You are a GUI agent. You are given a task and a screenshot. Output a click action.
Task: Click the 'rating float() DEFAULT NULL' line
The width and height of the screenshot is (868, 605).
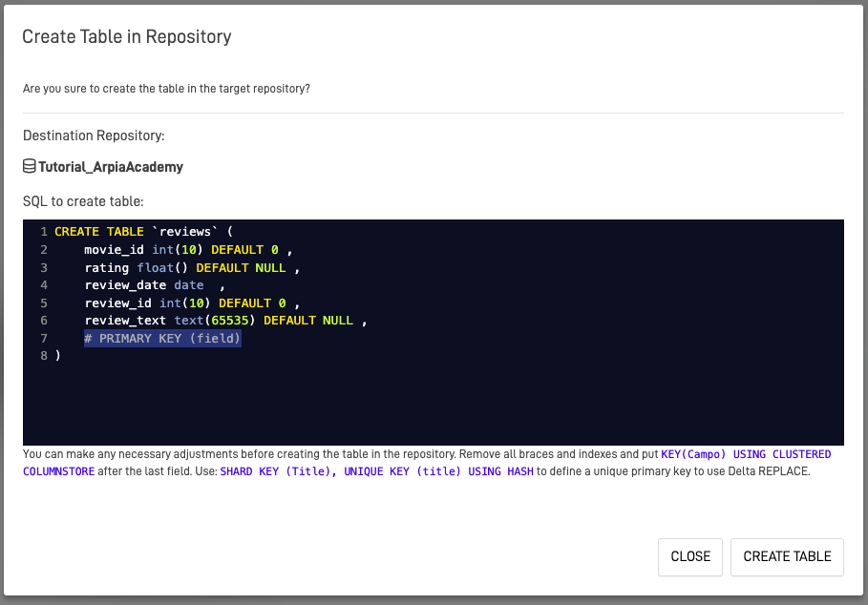click(192, 267)
